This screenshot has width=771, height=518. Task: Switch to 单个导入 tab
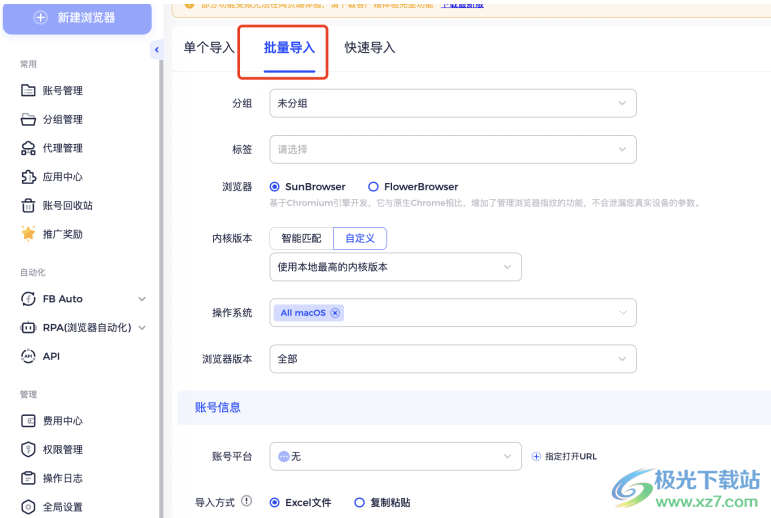tap(209, 48)
